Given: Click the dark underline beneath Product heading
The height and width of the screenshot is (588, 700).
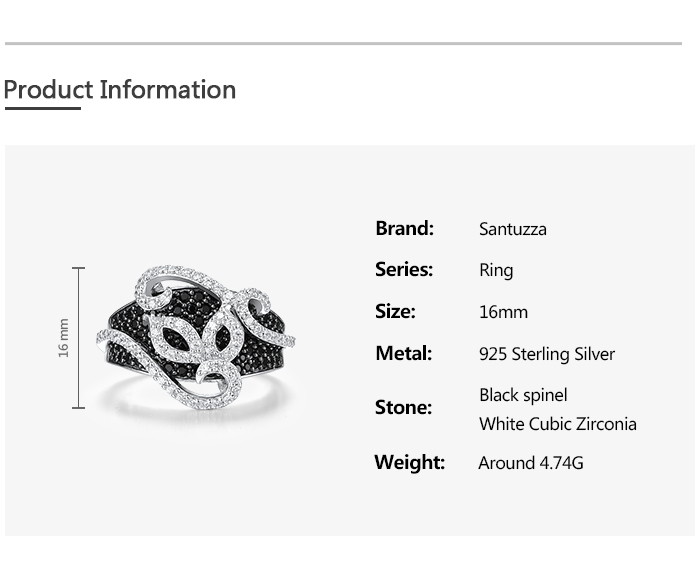Looking at the screenshot, I should point(42,108).
